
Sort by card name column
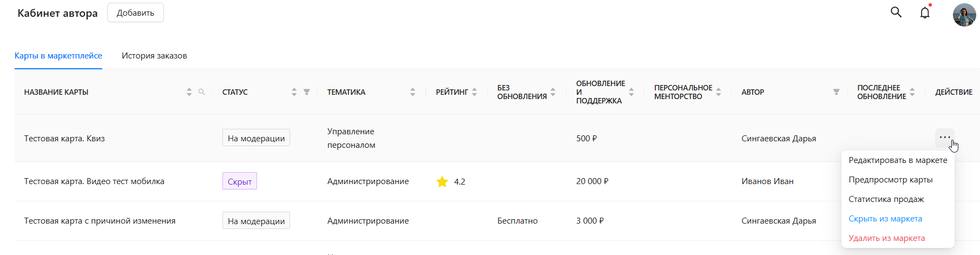[189, 92]
